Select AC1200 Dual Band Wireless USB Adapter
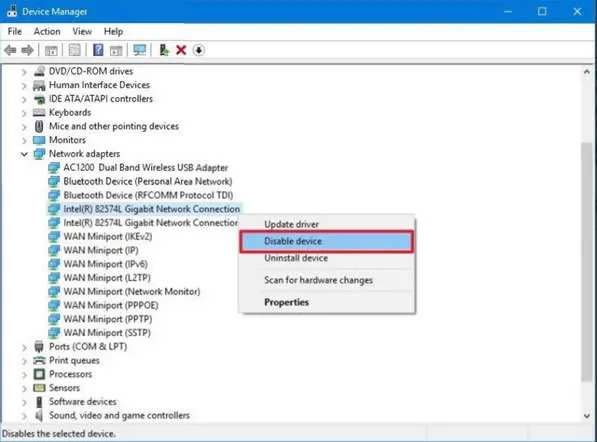The height and width of the screenshot is (442, 597). (x=145, y=168)
